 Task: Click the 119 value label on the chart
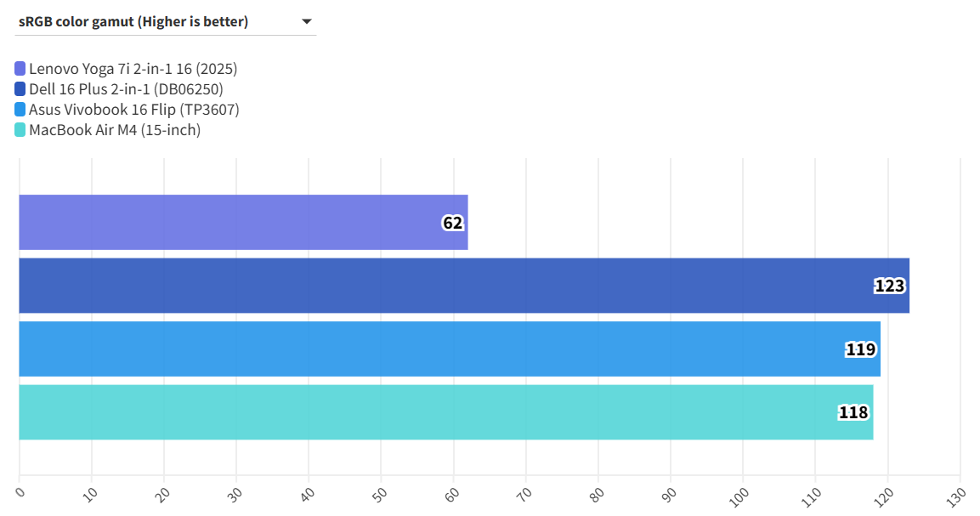860,349
